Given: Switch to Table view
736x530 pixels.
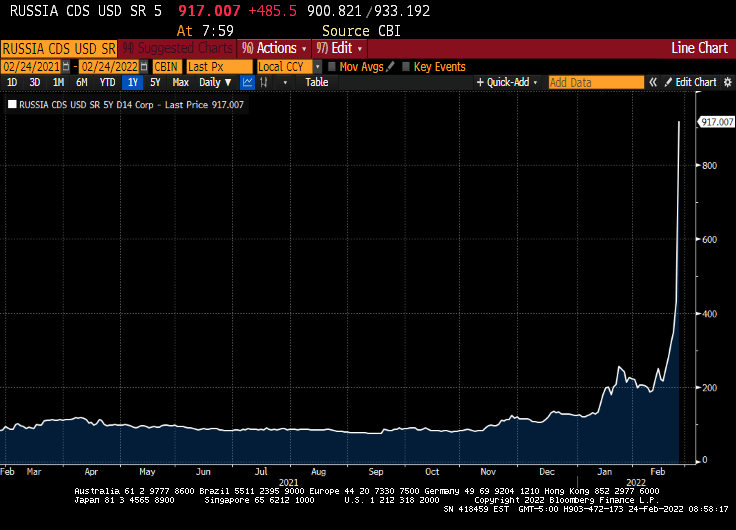Looking at the screenshot, I should click(316, 82).
